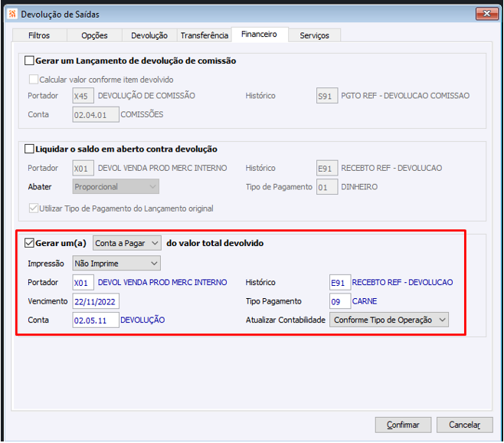Click the CARNE payment type text
This screenshot has height=443, width=504.
click(x=365, y=301)
